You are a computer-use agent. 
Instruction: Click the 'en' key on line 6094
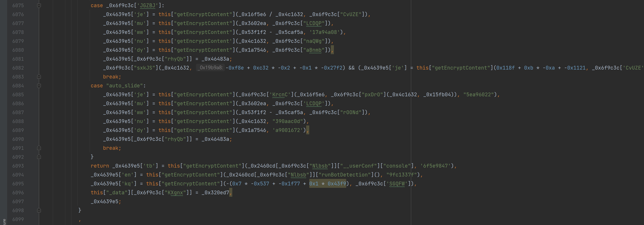pos(127,175)
